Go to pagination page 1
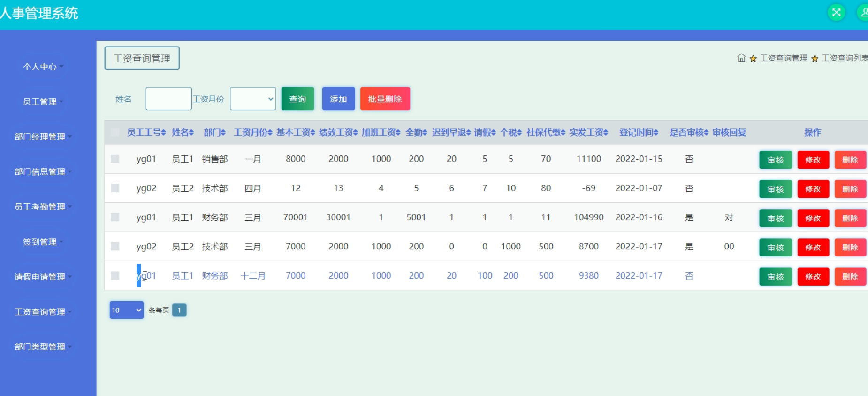Screen dimensions: 868x396 click(x=179, y=310)
